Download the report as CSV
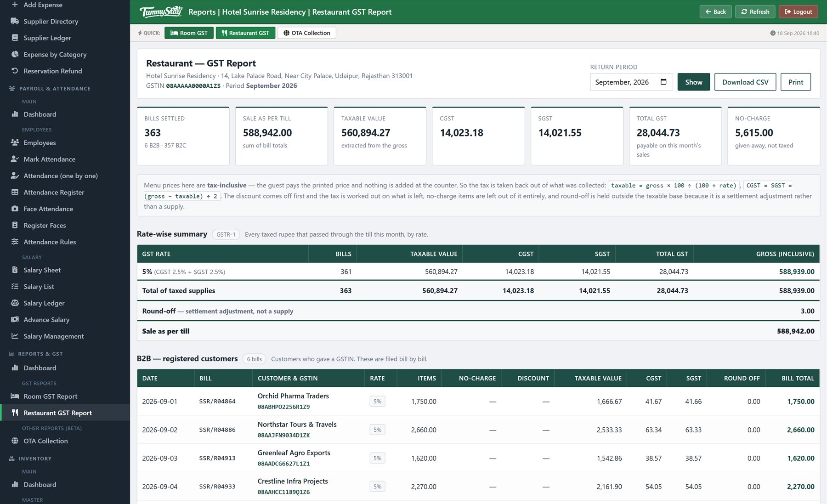 (x=745, y=82)
